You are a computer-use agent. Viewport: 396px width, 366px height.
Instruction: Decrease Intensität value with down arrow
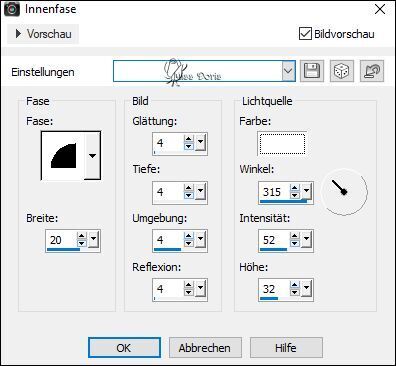click(x=295, y=243)
